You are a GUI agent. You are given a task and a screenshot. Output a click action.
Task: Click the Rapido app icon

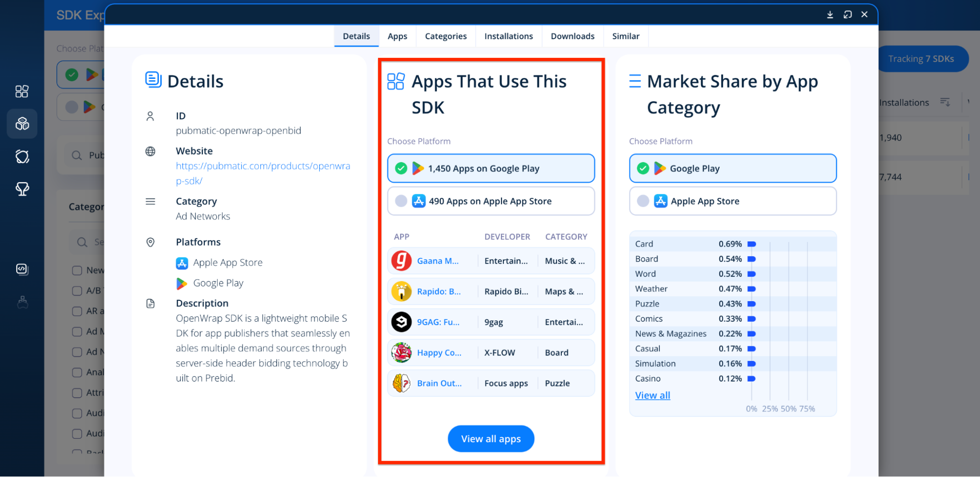(401, 291)
